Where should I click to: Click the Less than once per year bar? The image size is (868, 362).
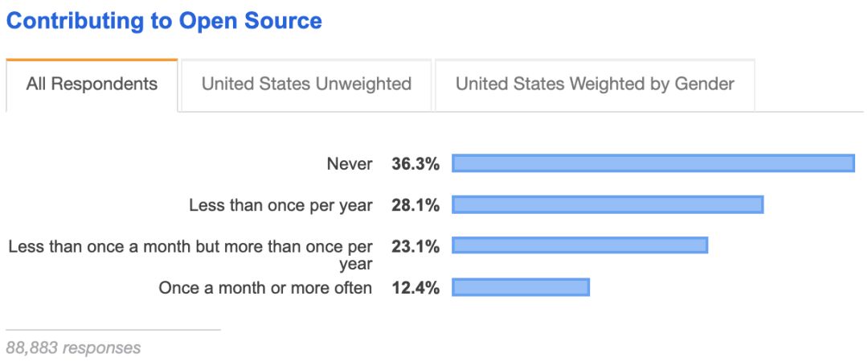[608, 204]
